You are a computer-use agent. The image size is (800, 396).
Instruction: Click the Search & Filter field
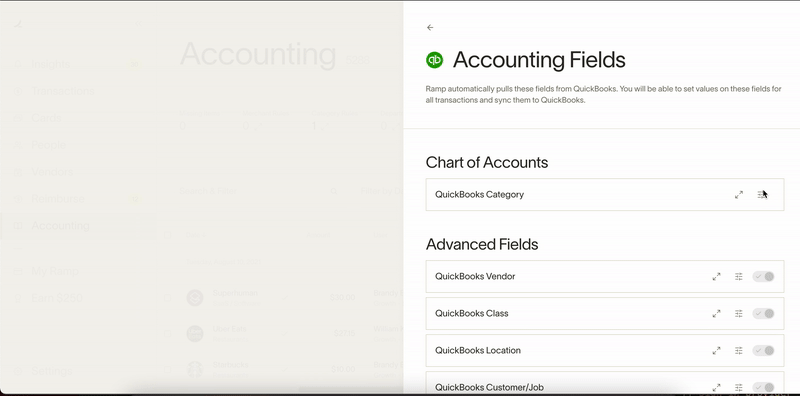(259, 191)
